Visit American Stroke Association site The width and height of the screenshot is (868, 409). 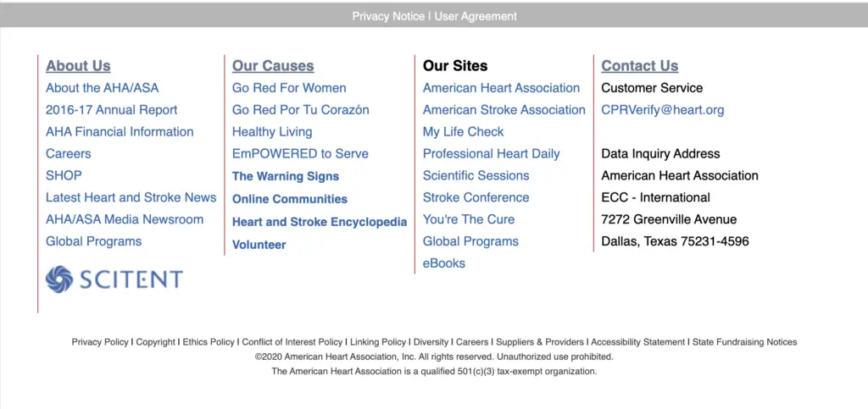tap(504, 110)
